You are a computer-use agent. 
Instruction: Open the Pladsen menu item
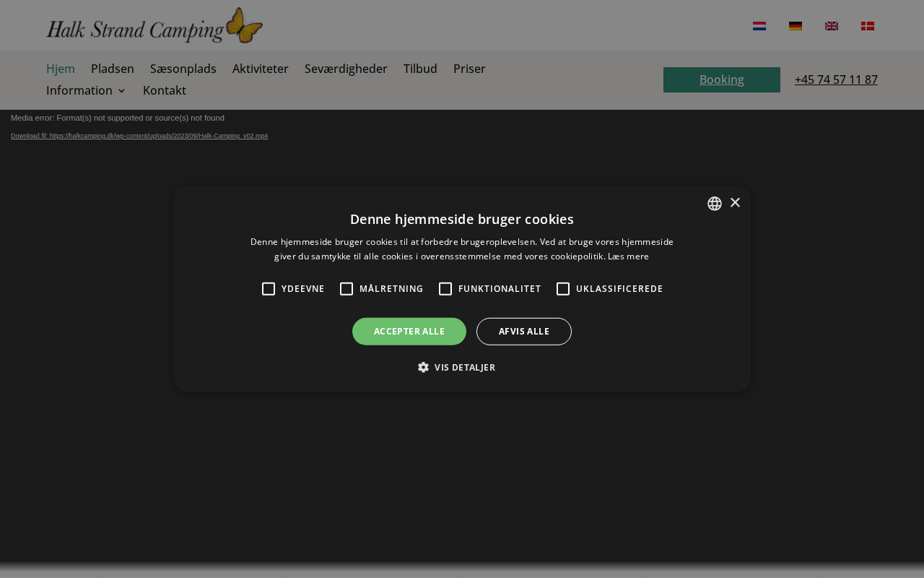113,69
